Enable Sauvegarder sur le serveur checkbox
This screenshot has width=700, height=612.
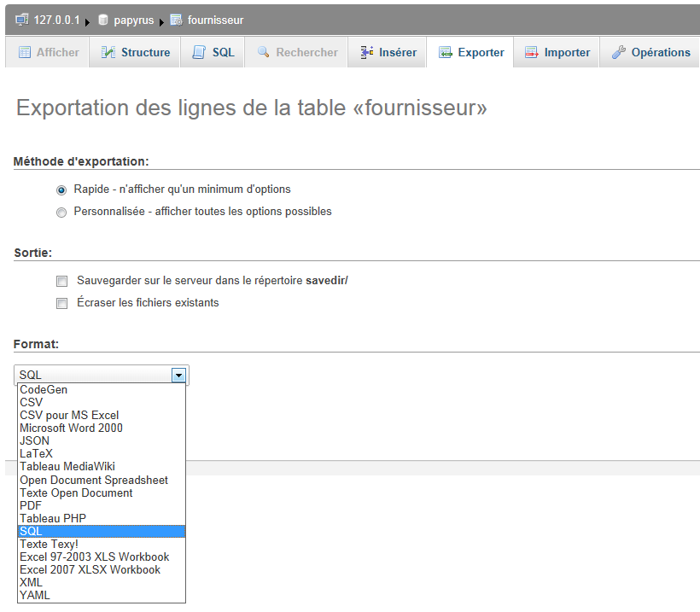click(61, 281)
